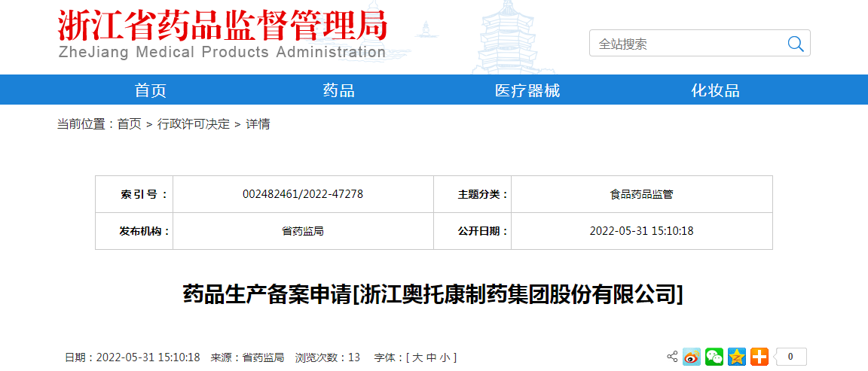Click the 索引号 label cell

tap(135, 194)
